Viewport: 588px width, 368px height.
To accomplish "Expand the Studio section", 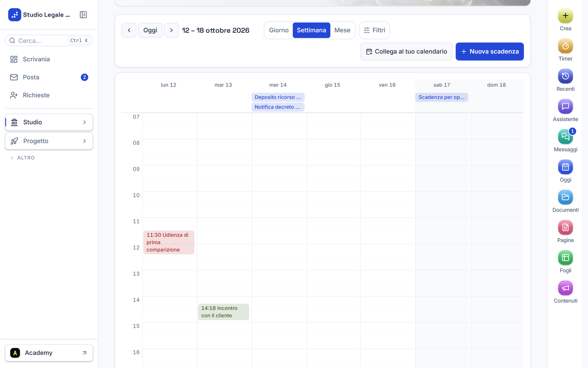I will 49,122.
